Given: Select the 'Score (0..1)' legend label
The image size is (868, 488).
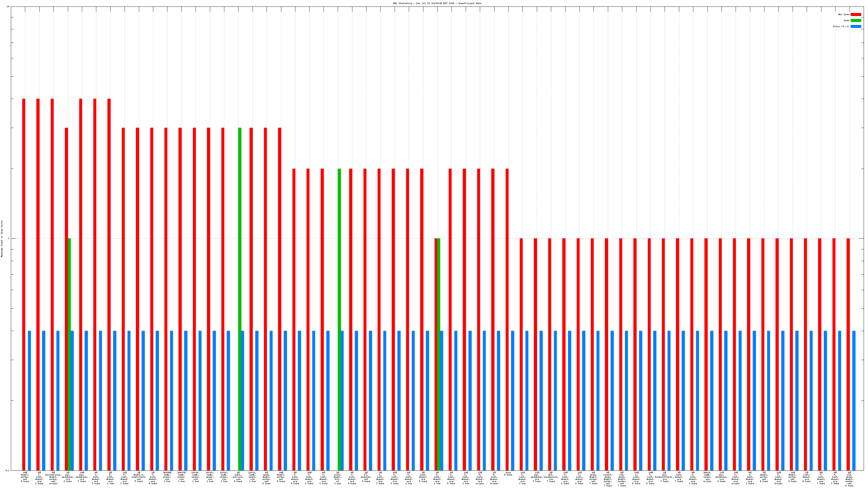Looking at the screenshot, I should pyautogui.click(x=841, y=26).
